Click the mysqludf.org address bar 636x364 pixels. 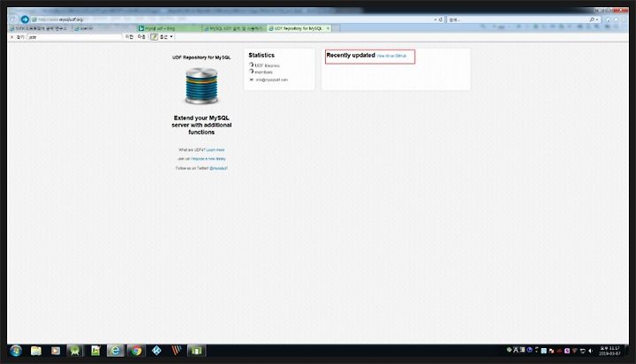pyautogui.click(x=235, y=19)
